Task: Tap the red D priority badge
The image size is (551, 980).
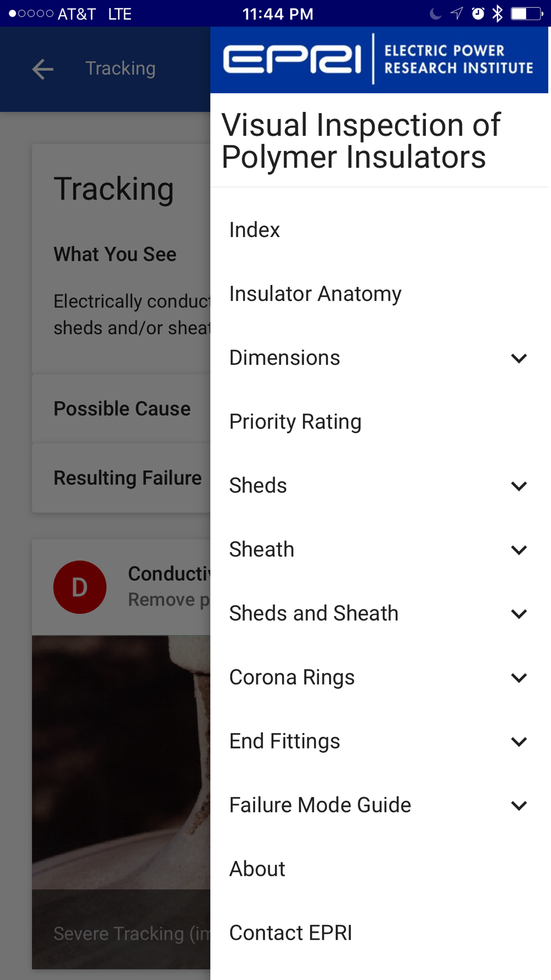Action: coord(80,587)
